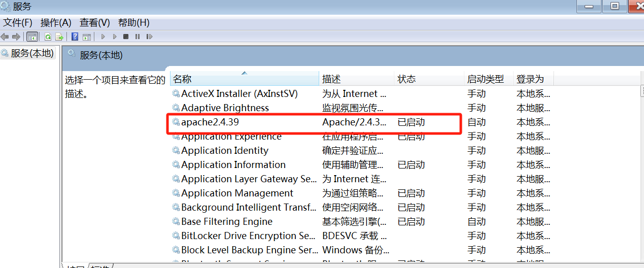The image size is (644, 268).
Task: Click the Forward arrow in the toolbar
Action: [x=16, y=37]
